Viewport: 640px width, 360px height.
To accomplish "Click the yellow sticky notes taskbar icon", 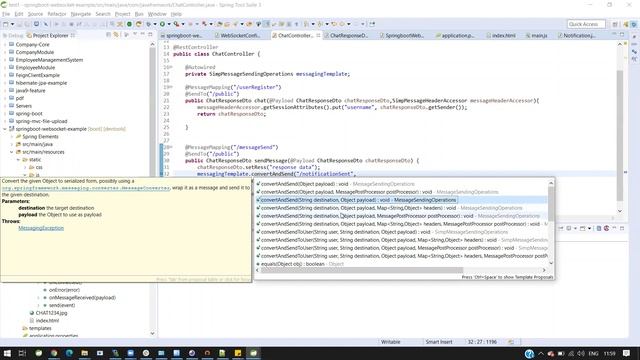I will click(238, 353).
